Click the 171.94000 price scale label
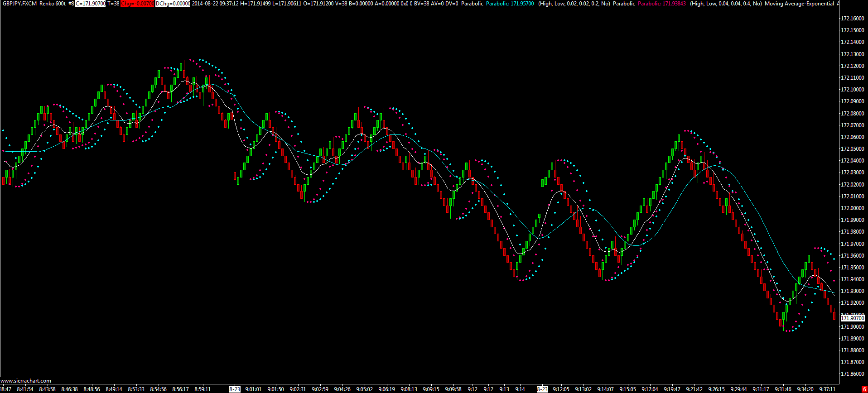 click(852, 279)
